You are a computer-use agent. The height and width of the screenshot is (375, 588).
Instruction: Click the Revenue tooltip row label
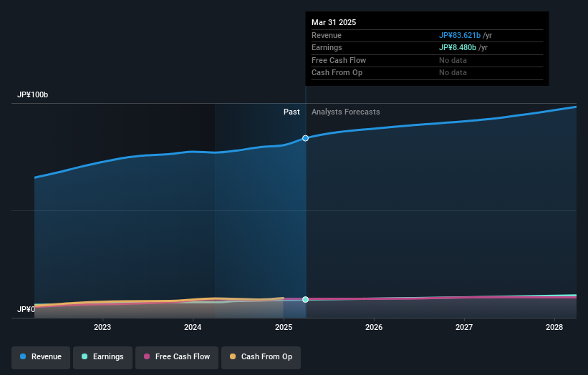point(327,35)
